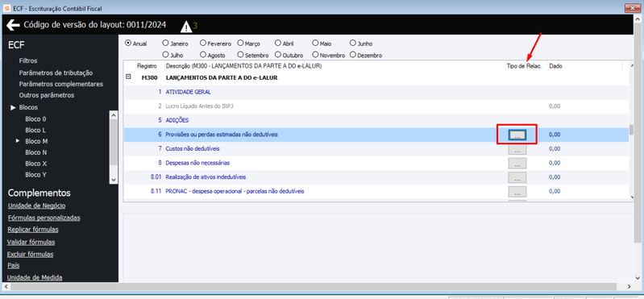Screen dimensions: 644x299
Task: Open relation button for PRONAC row
Action: [x=517, y=192]
